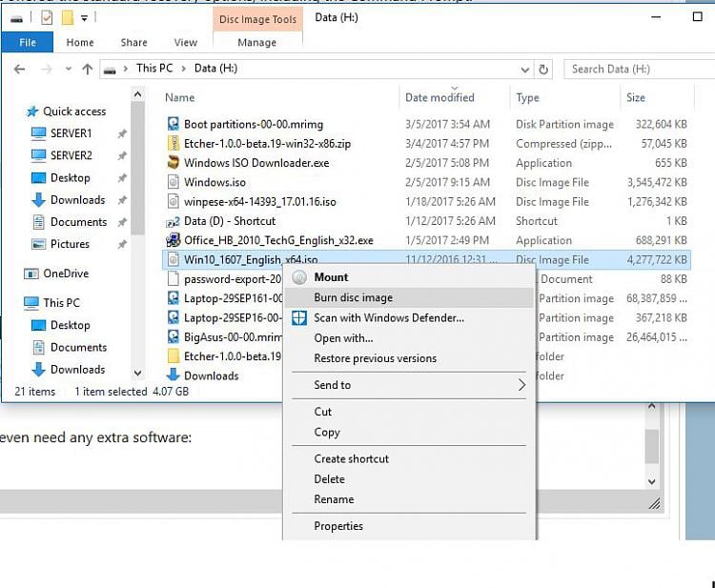Click background page scrollbar down arrow
This screenshot has width=715, height=588.
pyautogui.click(x=652, y=481)
